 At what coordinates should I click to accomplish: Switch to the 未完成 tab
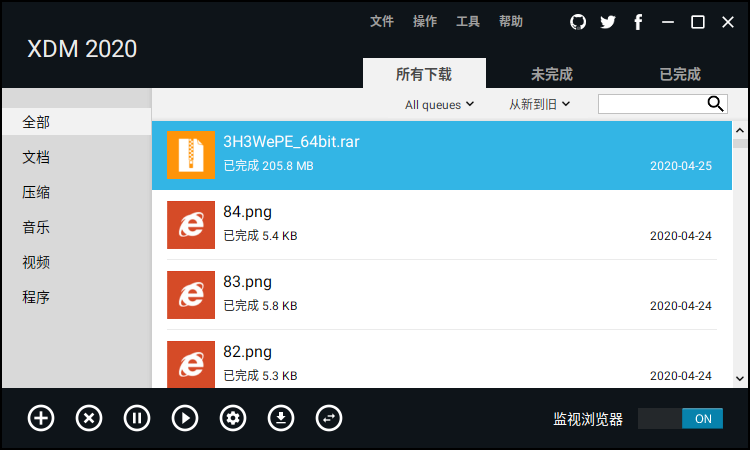551,74
